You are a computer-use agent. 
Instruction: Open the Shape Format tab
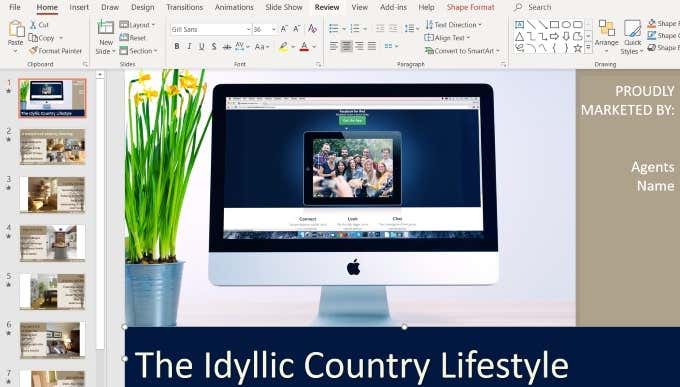point(471,7)
